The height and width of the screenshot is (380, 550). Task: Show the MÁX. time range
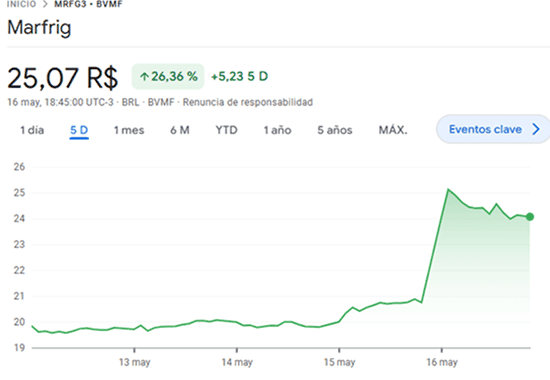(393, 130)
